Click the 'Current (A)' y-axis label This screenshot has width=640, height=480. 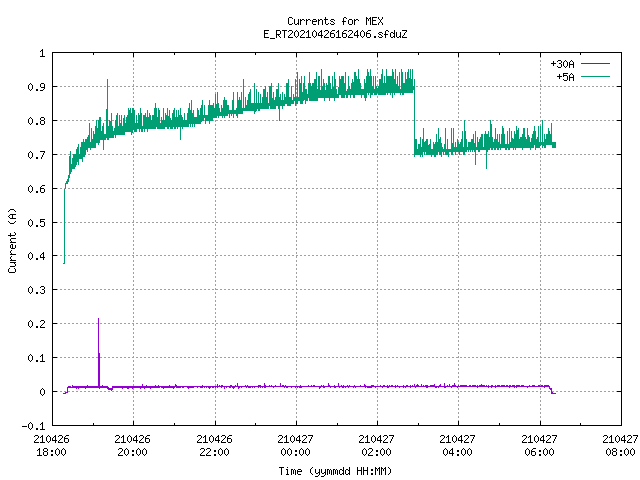[x=12, y=240]
